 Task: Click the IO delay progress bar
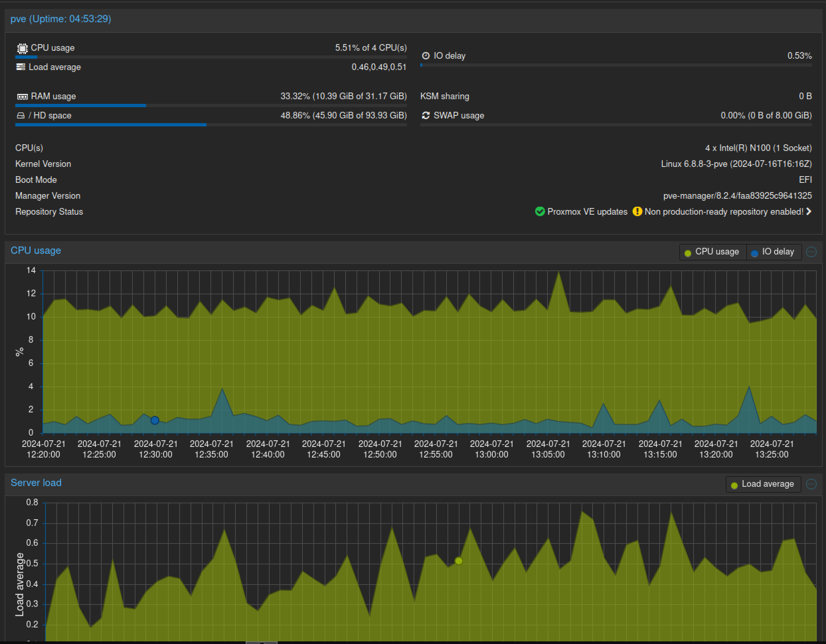pos(616,65)
